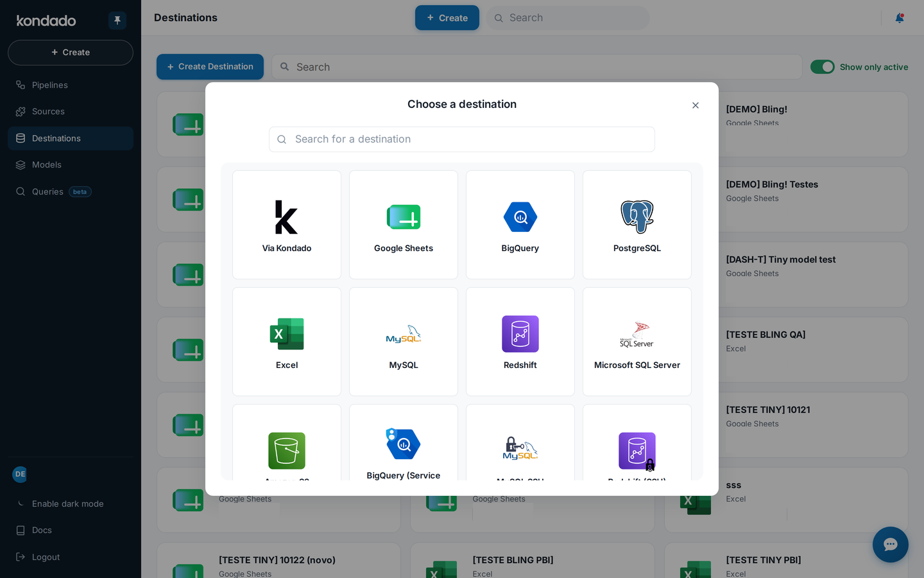Toggle the sidebar pin icon

[x=117, y=21]
